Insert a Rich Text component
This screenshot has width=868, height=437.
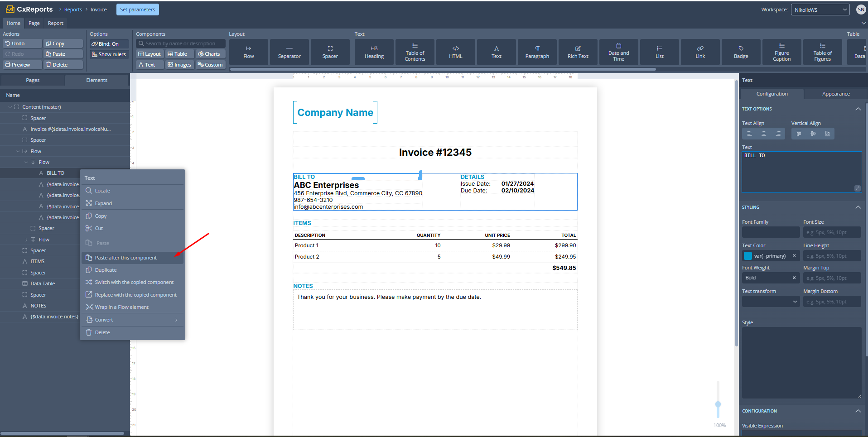(x=578, y=52)
